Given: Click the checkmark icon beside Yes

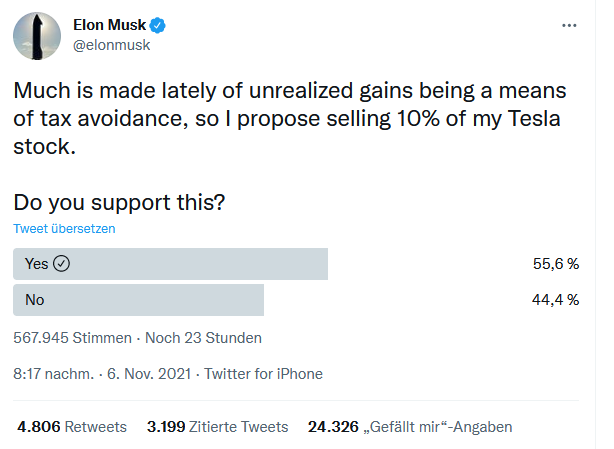Looking at the screenshot, I should click(x=62, y=264).
